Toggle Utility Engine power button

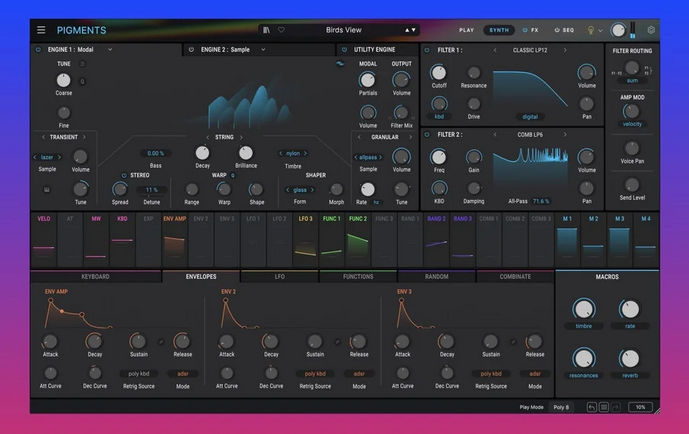coord(344,50)
